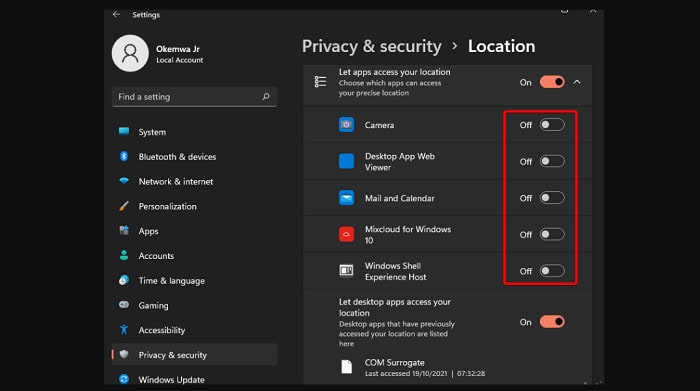Click the System monitor icon

click(x=124, y=131)
